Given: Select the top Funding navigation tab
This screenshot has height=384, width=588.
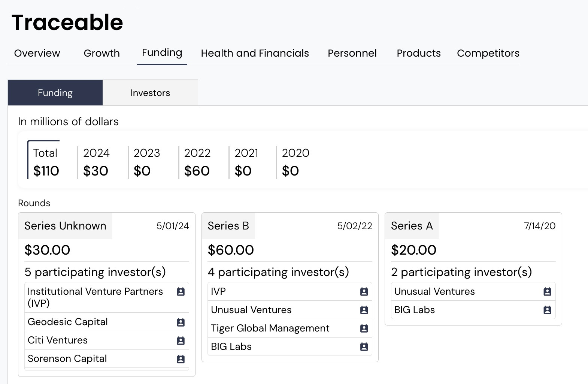Looking at the screenshot, I should pyautogui.click(x=162, y=53).
